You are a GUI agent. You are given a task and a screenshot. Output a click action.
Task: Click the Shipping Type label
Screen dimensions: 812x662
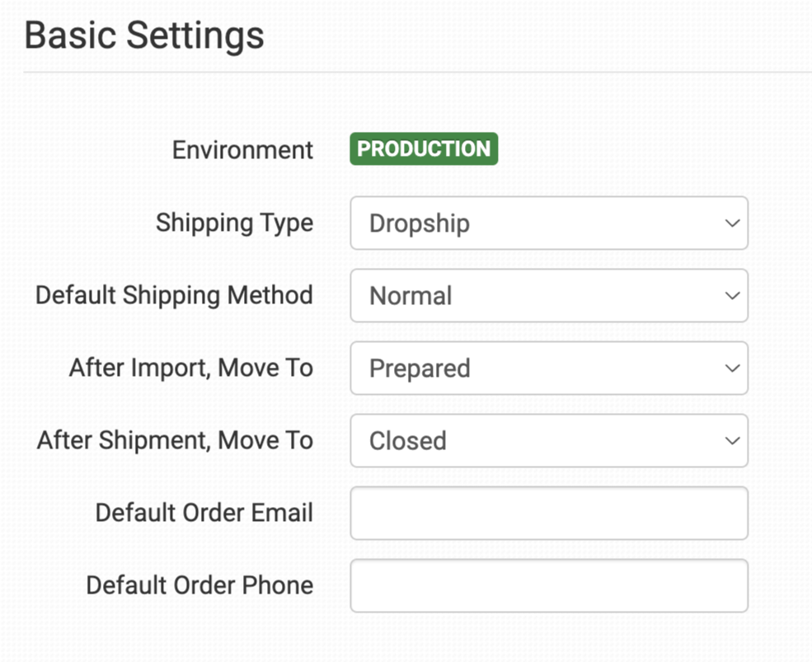(234, 223)
